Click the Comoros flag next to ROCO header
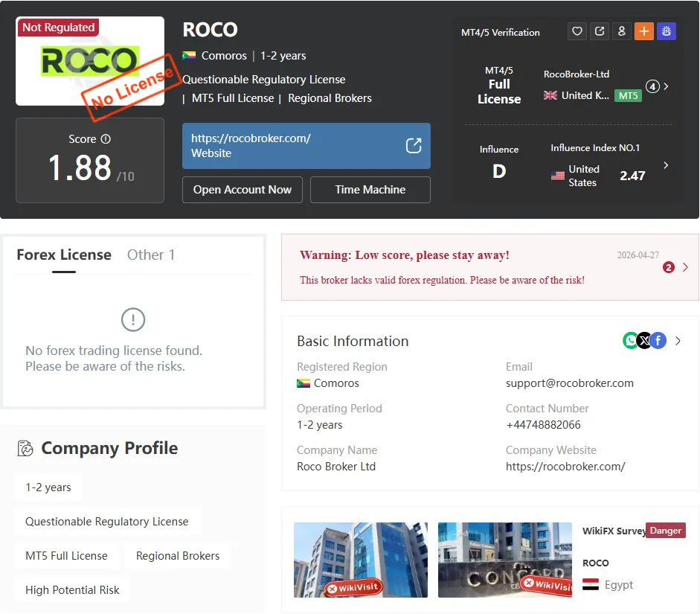Viewport: 700px width, 614px height. tap(189, 56)
